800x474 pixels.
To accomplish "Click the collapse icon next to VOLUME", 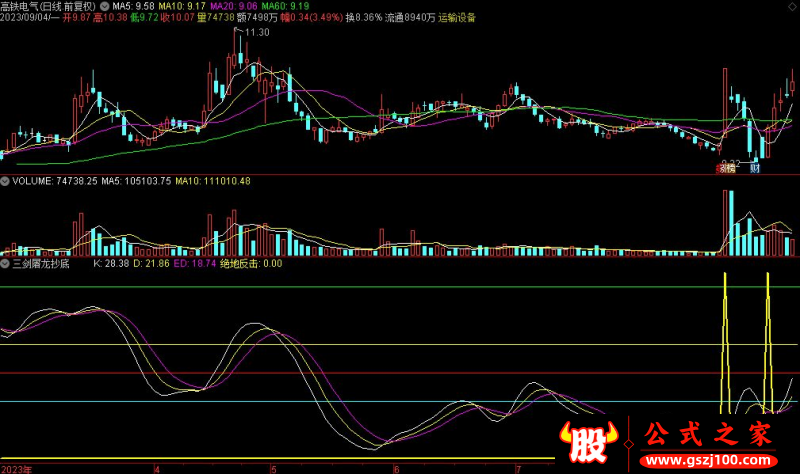I will tap(5, 181).
